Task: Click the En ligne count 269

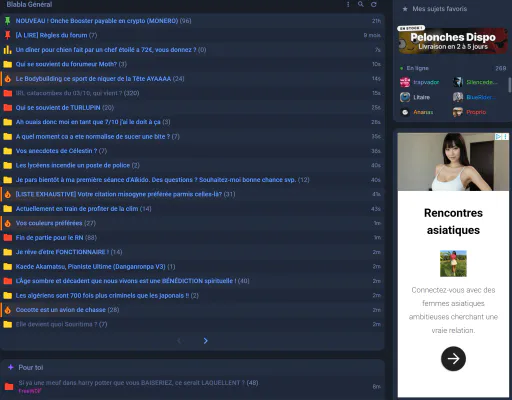Action: point(500,68)
